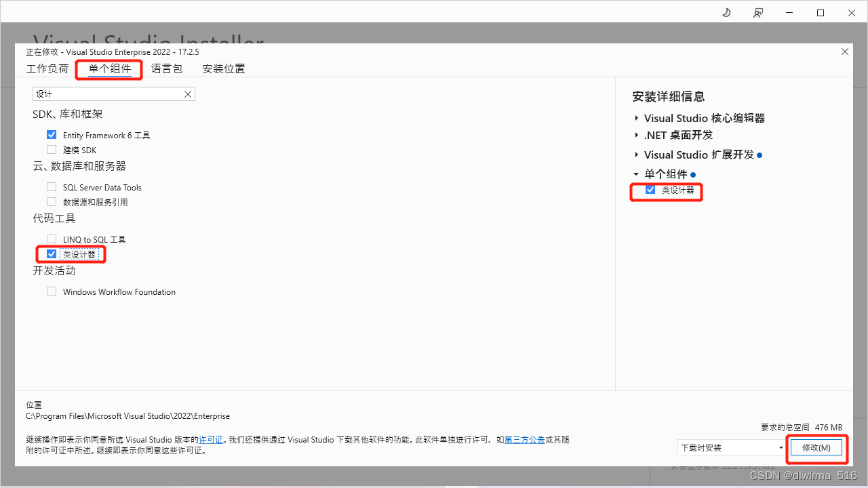Enable SQL Server Data Tools
This screenshot has width=868, height=488.
click(52, 186)
